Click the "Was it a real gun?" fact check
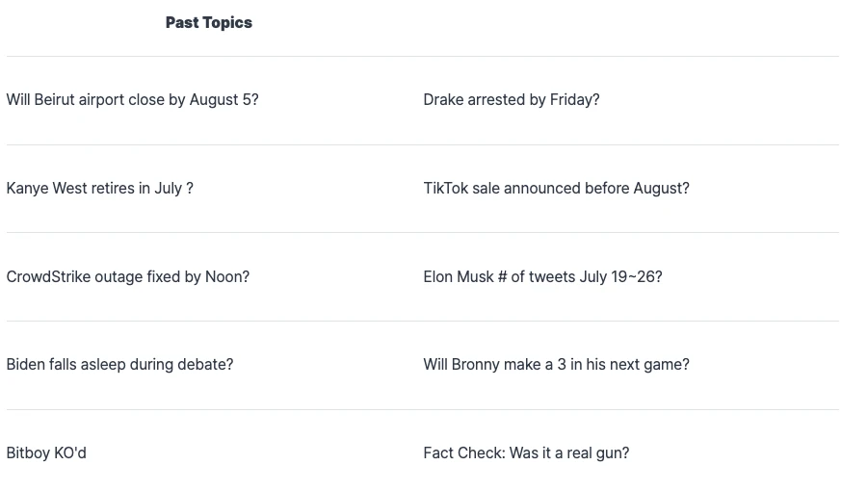This screenshot has height=491, width=868. [526, 453]
